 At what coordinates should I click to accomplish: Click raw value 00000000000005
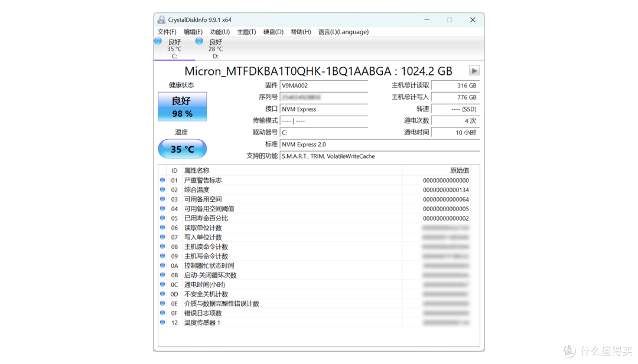point(445,209)
